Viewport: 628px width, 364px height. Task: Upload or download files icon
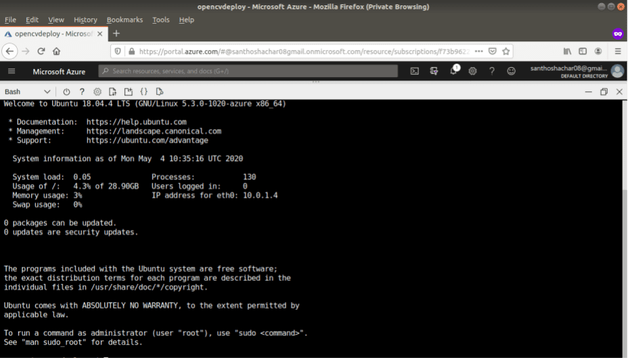112,92
